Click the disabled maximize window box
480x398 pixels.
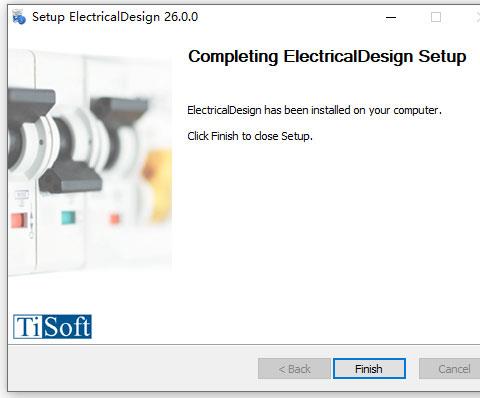436,17
